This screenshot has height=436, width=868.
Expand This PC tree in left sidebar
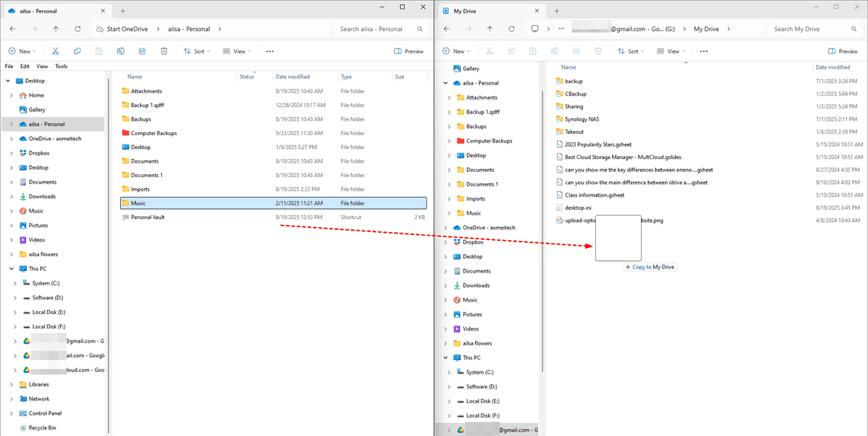tap(12, 269)
